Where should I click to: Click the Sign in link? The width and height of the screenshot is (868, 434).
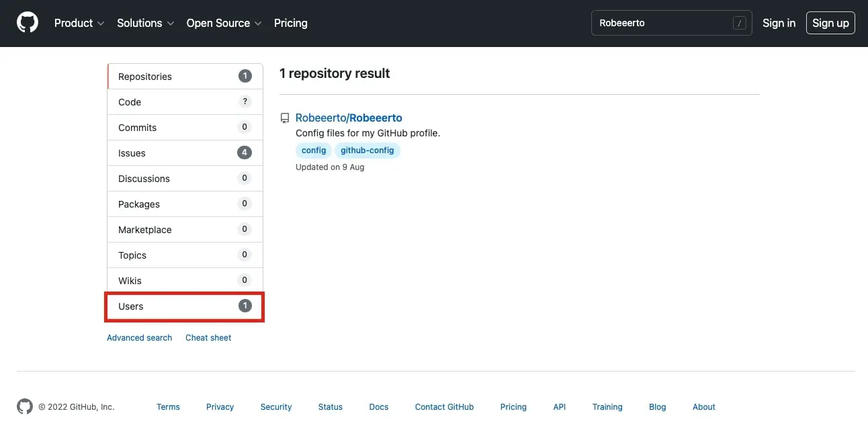[x=779, y=23]
